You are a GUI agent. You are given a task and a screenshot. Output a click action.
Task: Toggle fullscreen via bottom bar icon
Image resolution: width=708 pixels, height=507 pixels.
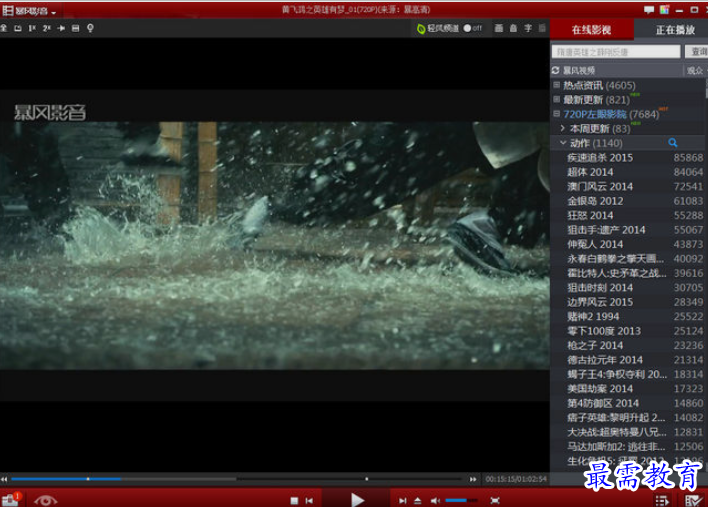[495, 500]
